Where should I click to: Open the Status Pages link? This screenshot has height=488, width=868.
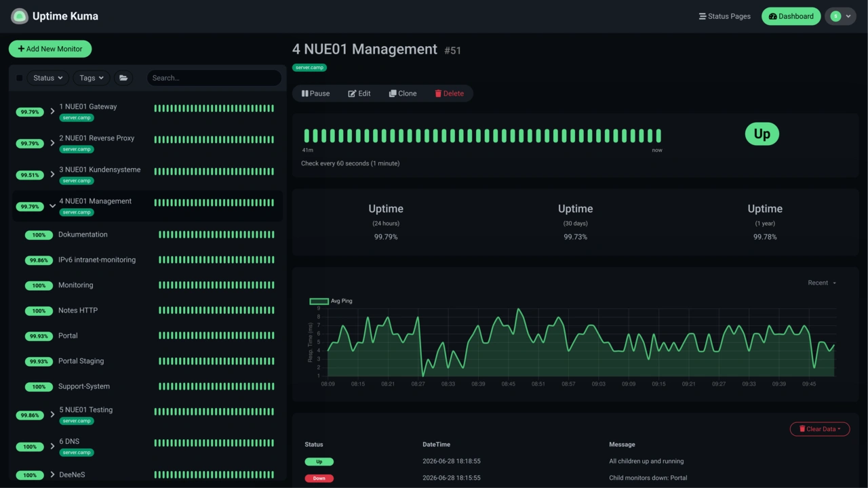coord(725,16)
